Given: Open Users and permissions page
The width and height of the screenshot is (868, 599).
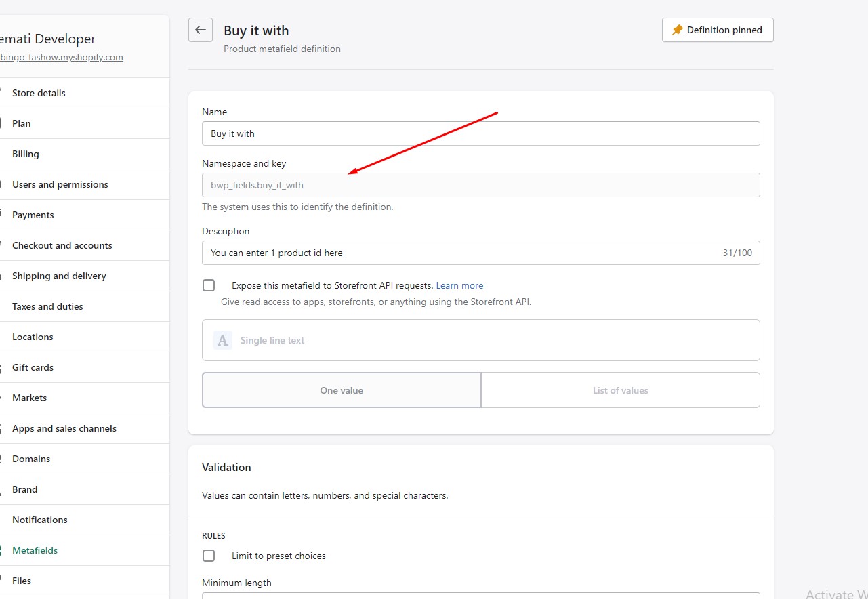Looking at the screenshot, I should (x=60, y=184).
